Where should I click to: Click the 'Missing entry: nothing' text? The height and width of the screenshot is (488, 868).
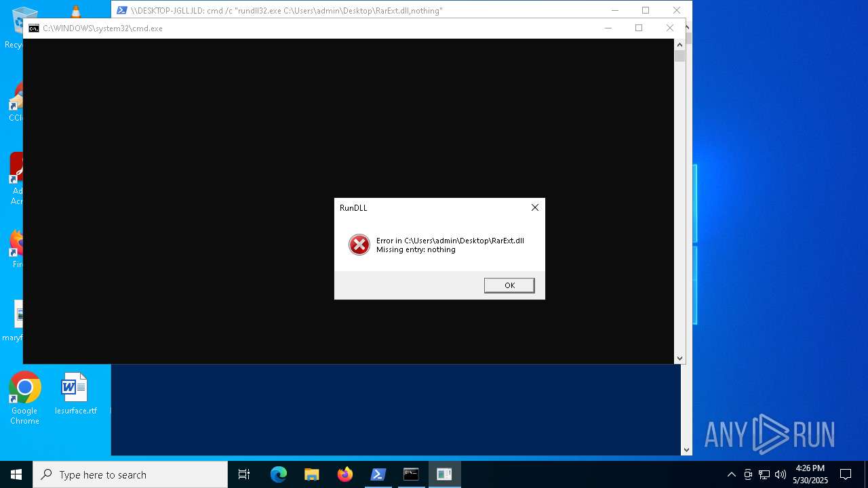pyautogui.click(x=416, y=249)
